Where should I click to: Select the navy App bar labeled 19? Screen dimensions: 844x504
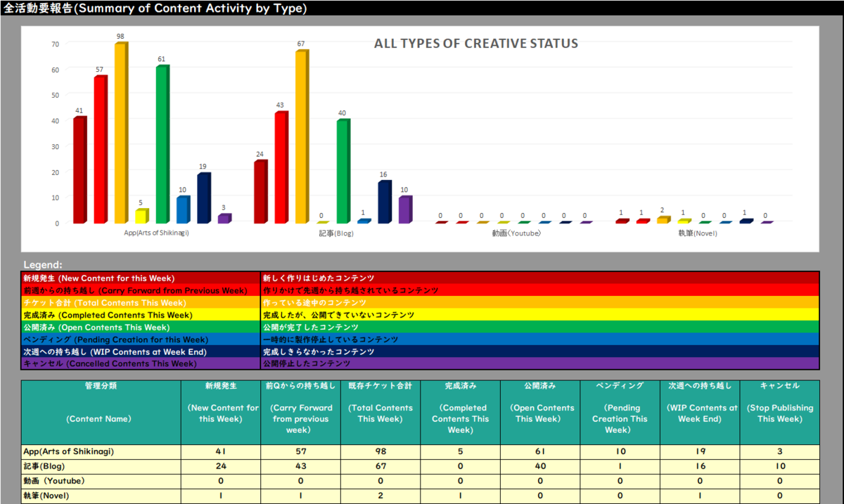204,198
